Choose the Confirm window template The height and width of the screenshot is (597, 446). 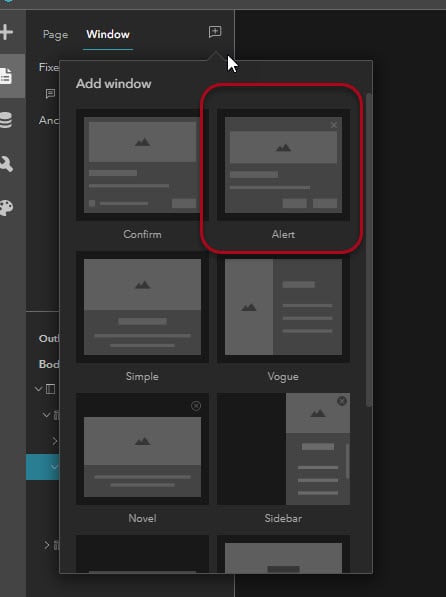(x=142, y=165)
